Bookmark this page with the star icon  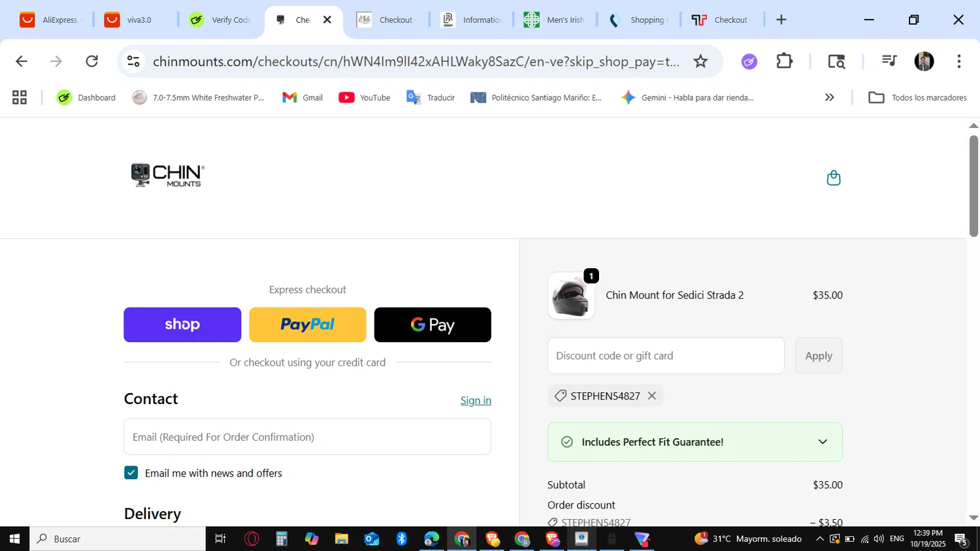[x=700, y=61]
